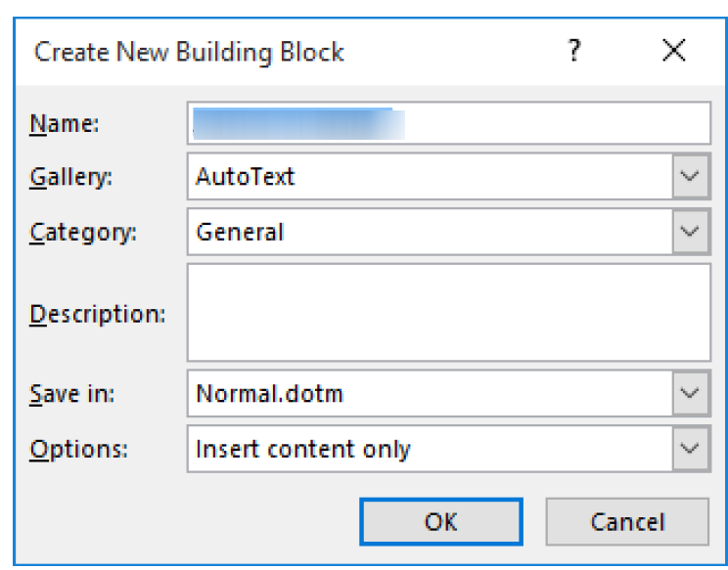The image size is (728, 570).
Task: Open the Options dropdown arrow
Action: (x=691, y=449)
